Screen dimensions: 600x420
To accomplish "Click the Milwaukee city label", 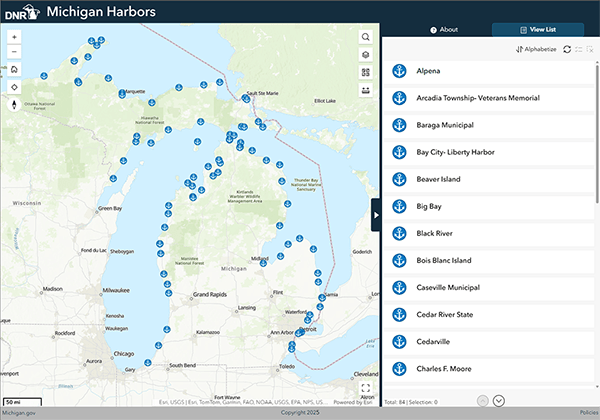I will tap(116, 290).
